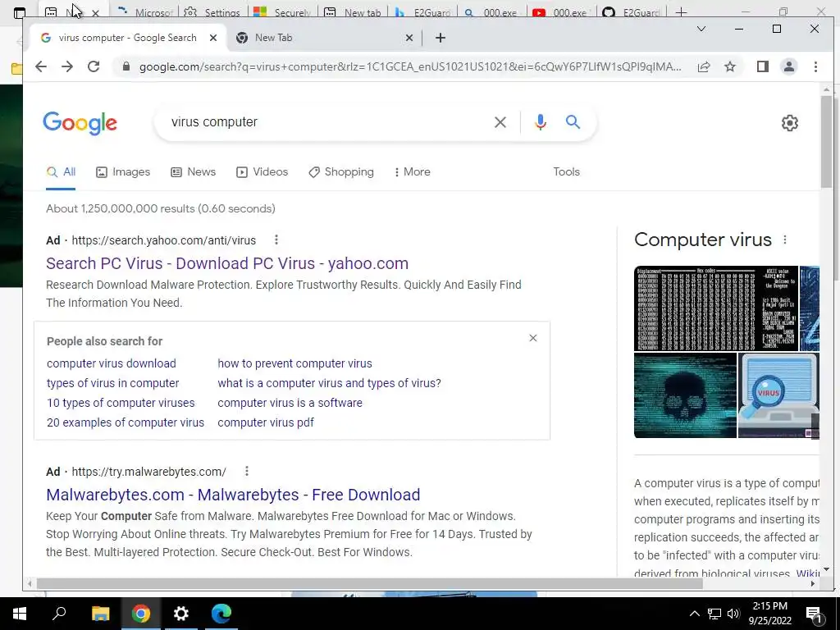Image resolution: width=840 pixels, height=630 pixels.
Task: Share this page from the address bar
Action: (x=704, y=66)
